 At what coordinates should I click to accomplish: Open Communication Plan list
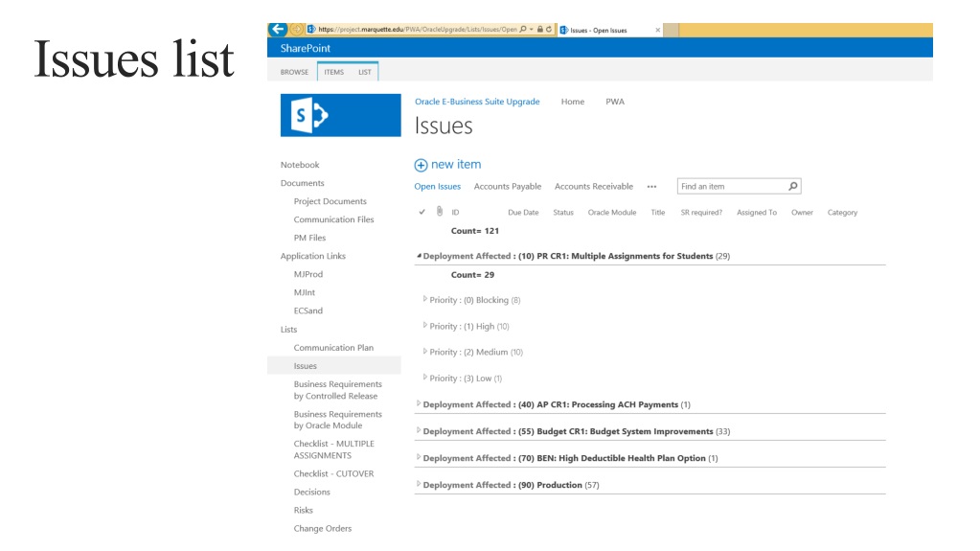click(333, 347)
